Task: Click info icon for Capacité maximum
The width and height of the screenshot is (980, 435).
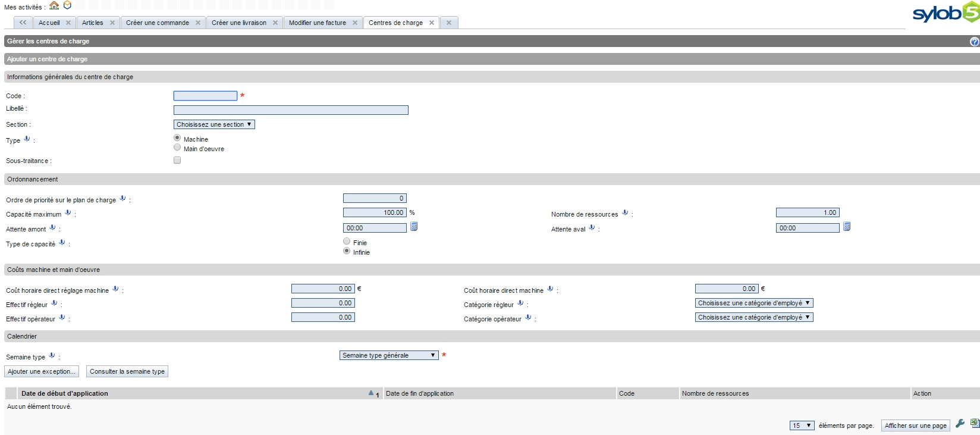Action: [68, 213]
